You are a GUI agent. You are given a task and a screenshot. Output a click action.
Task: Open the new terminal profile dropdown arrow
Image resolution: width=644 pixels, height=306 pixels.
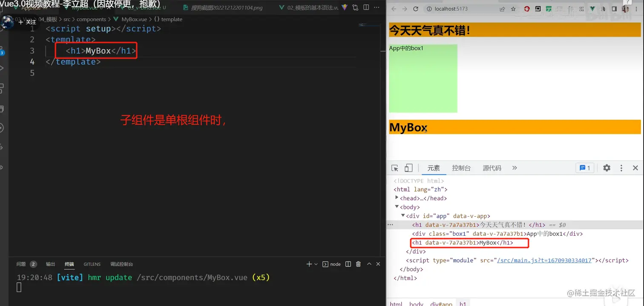click(x=316, y=264)
